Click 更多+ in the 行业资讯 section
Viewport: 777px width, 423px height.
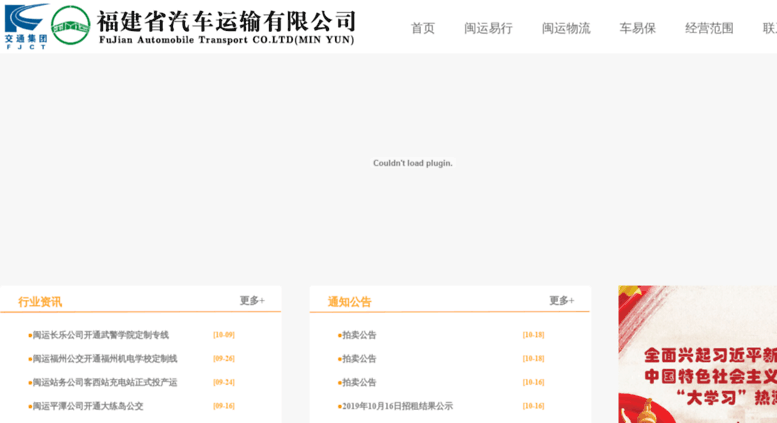252,301
